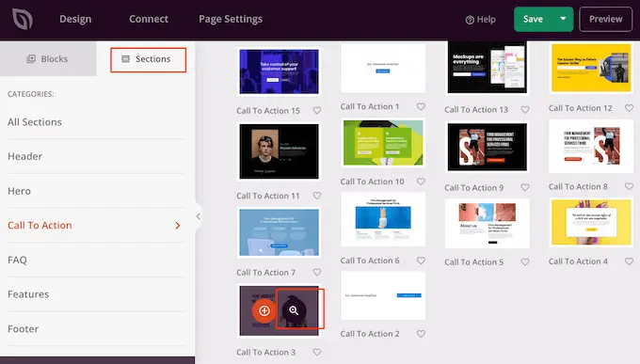Screen dimensions: 640x364
Task: Favorite Call To Action 1 heart
Action: 421,106
